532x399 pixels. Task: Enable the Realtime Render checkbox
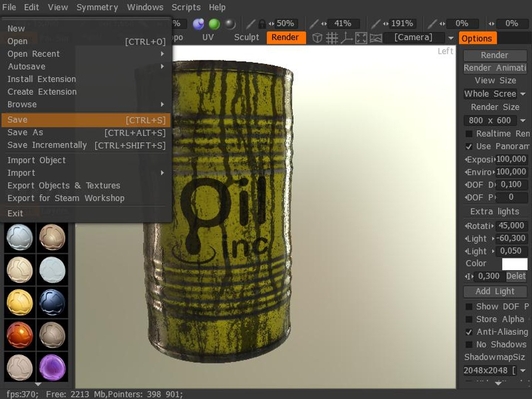(x=469, y=134)
